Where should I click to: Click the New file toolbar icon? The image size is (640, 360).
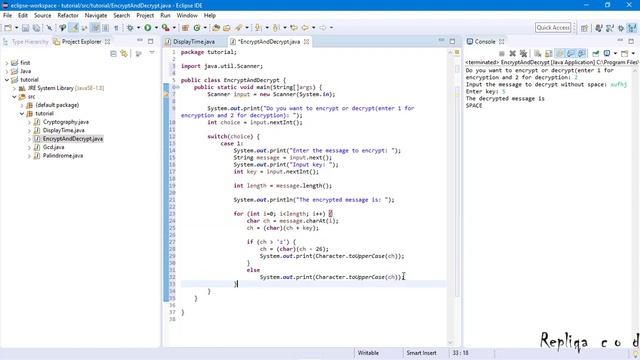coord(8,28)
